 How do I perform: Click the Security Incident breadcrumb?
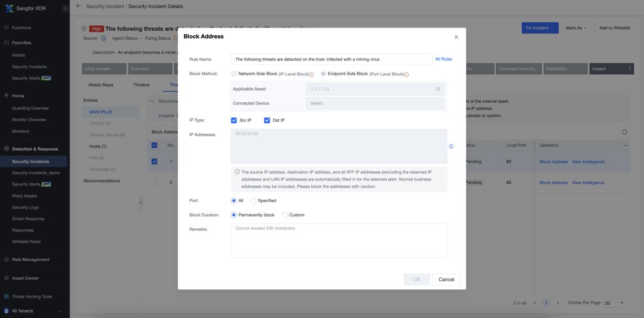[x=105, y=6]
